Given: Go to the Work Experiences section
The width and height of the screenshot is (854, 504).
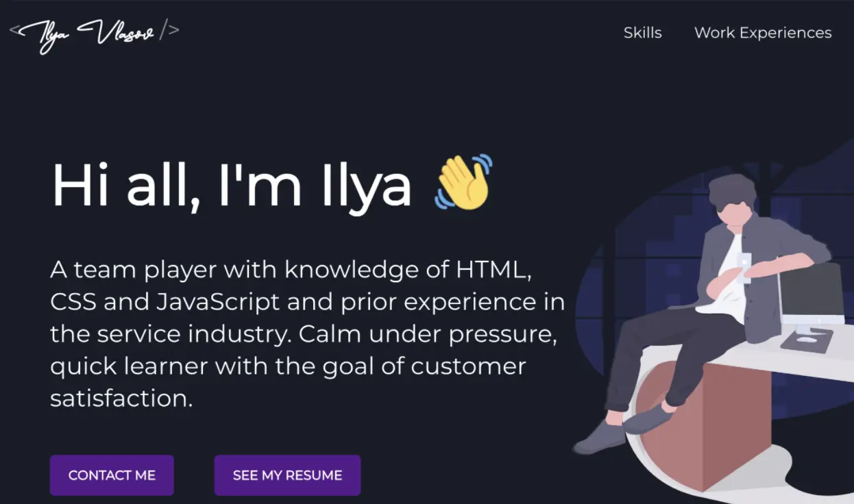Looking at the screenshot, I should tap(763, 33).
